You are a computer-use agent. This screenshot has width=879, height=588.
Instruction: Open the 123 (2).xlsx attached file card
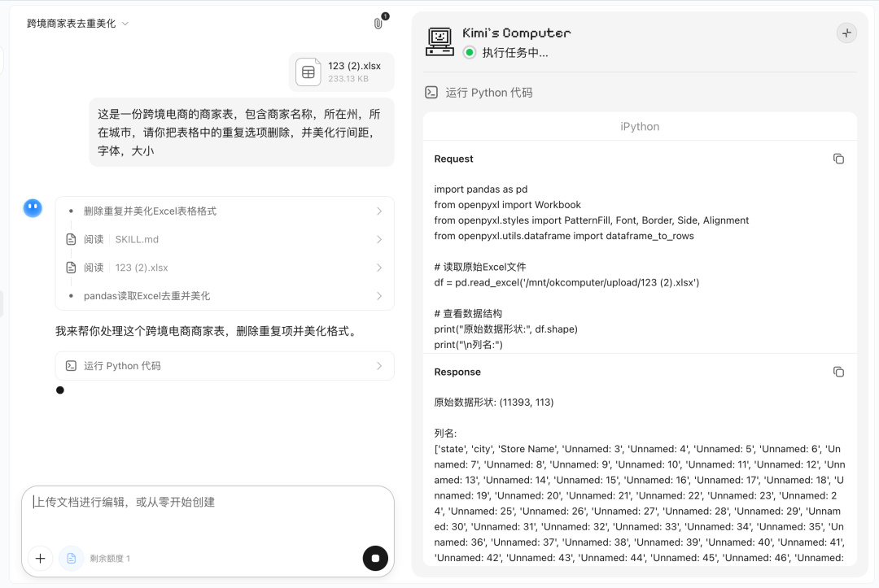[x=341, y=72]
